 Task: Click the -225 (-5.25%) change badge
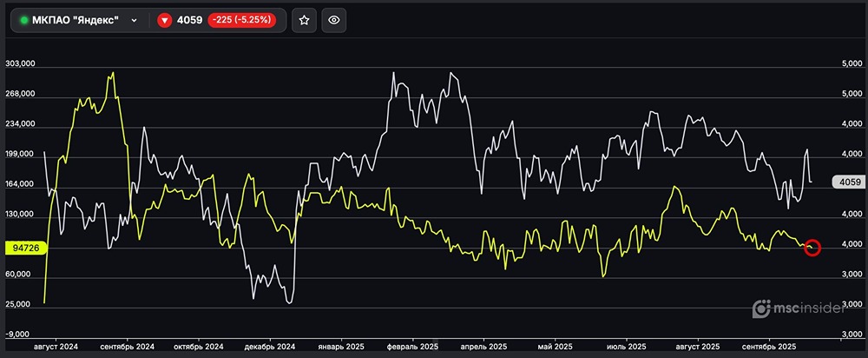point(241,20)
